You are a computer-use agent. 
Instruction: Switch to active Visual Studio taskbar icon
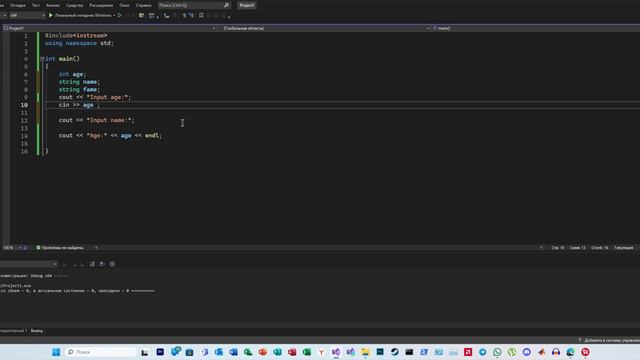(x=336, y=352)
